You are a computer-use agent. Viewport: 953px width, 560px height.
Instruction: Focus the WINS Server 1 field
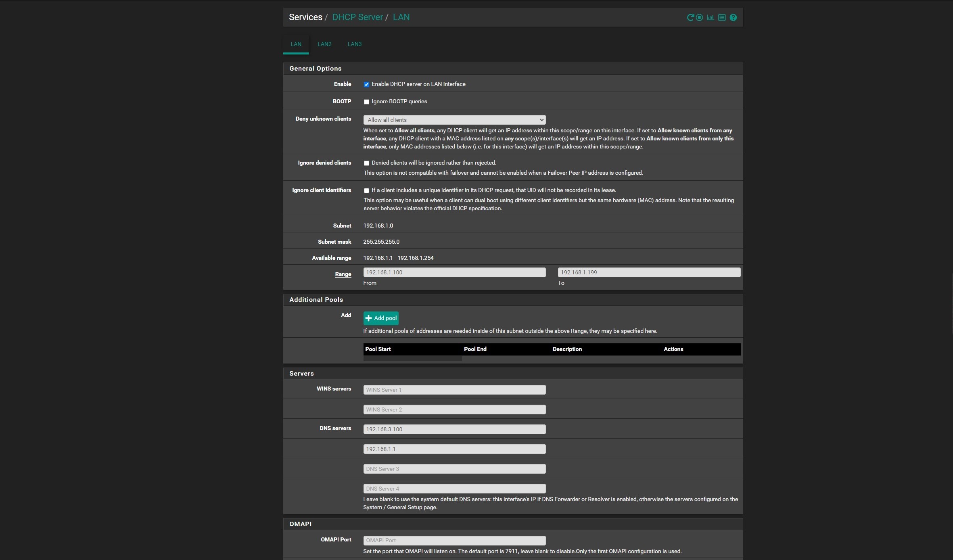(x=454, y=390)
